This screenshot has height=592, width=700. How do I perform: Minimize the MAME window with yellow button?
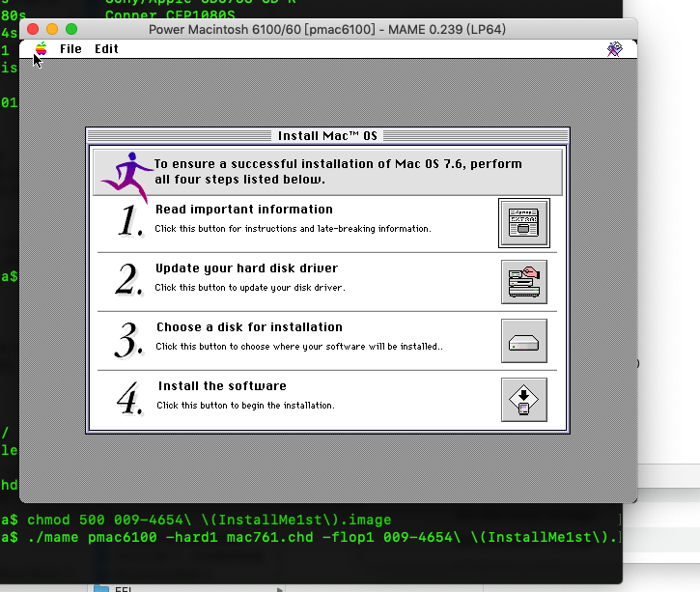click(52, 29)
